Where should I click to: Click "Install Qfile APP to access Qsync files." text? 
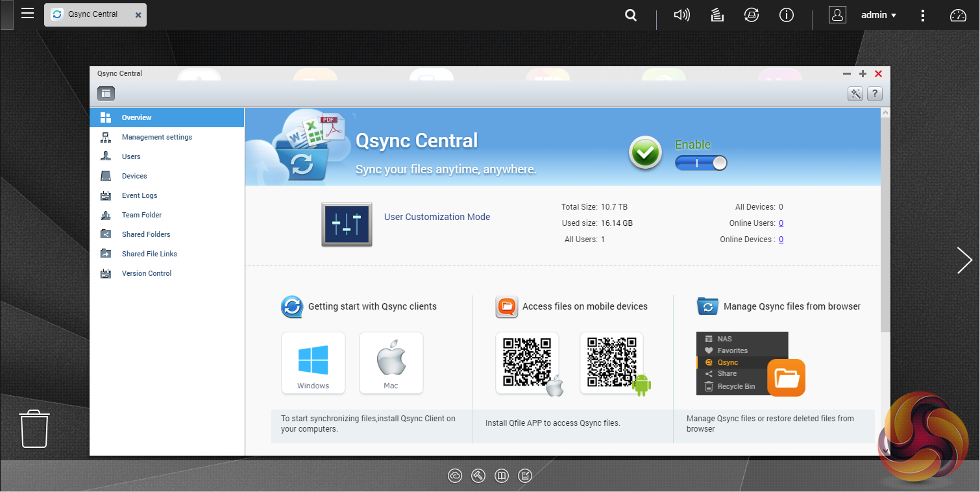[553, 423]
